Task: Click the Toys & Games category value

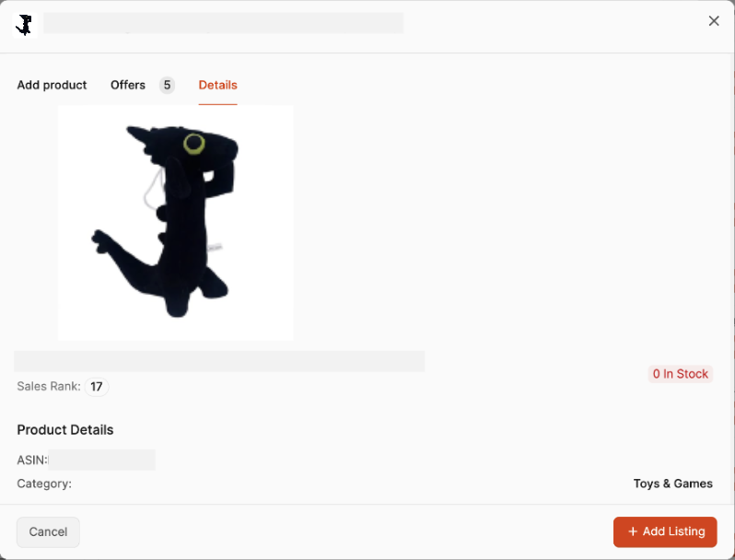Action: 672,484
